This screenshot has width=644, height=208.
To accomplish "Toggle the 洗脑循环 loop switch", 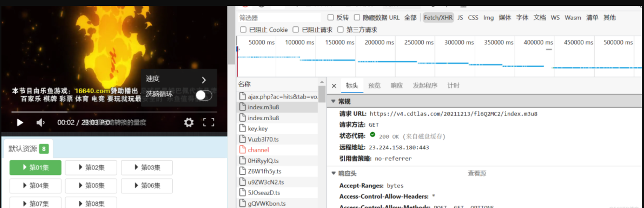I will click(x=204, y=95).
